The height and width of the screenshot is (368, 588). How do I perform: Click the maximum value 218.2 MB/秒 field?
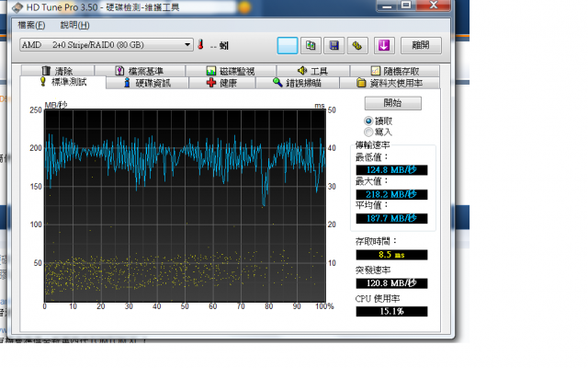[391, 194]
